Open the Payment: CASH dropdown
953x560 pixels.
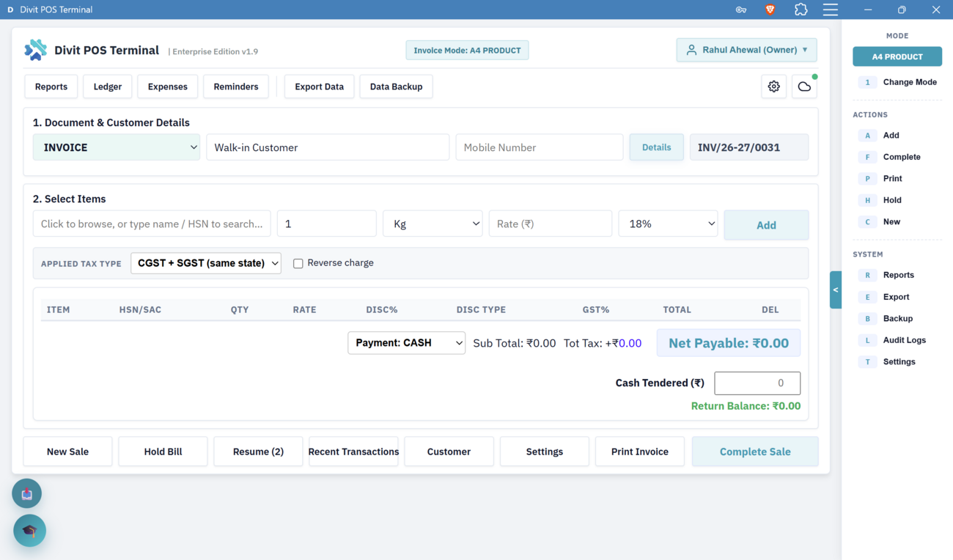[406, 343]
